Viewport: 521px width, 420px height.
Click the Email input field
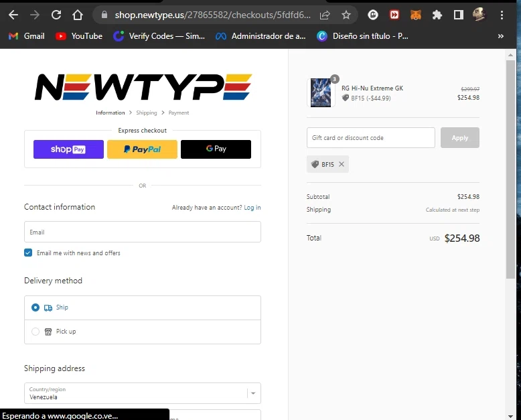pyautogui.click(x=143, y=232)
